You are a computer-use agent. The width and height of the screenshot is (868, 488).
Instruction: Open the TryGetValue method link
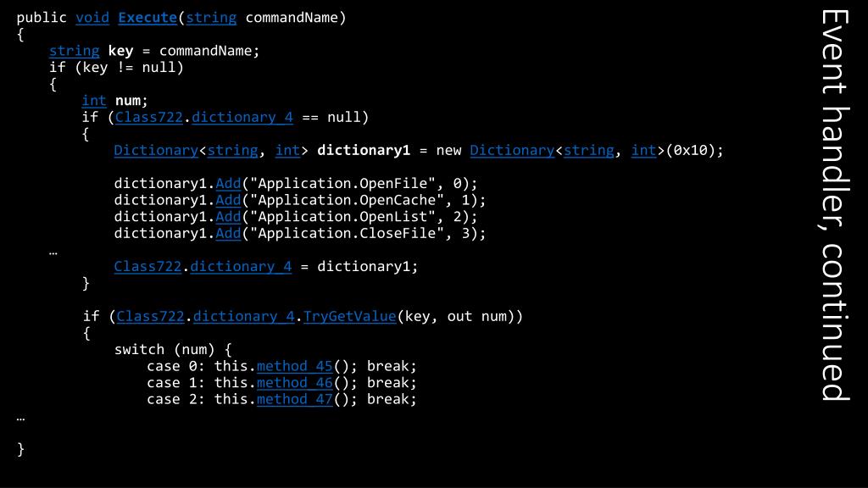(x=349, y=317)
